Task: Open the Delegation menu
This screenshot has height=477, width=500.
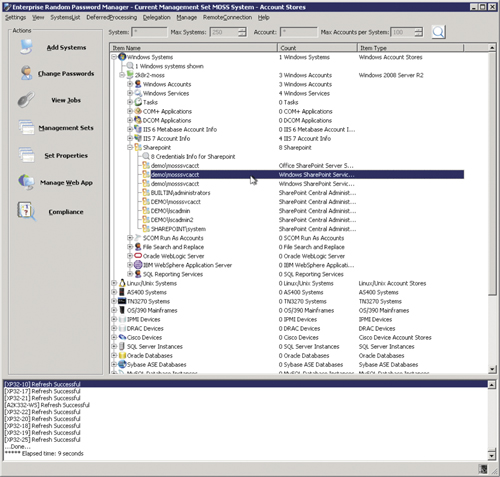Action: (x=156, y=17)
